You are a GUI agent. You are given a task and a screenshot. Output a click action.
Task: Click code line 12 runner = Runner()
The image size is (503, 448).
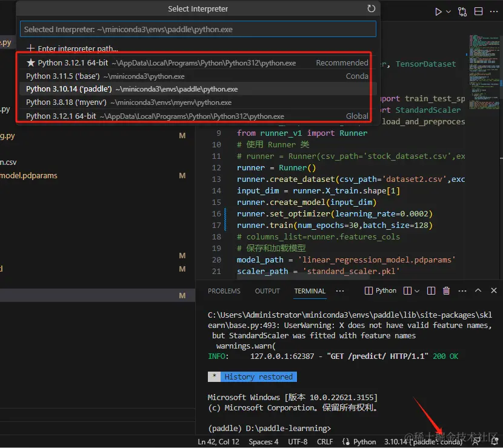point(276,168)
